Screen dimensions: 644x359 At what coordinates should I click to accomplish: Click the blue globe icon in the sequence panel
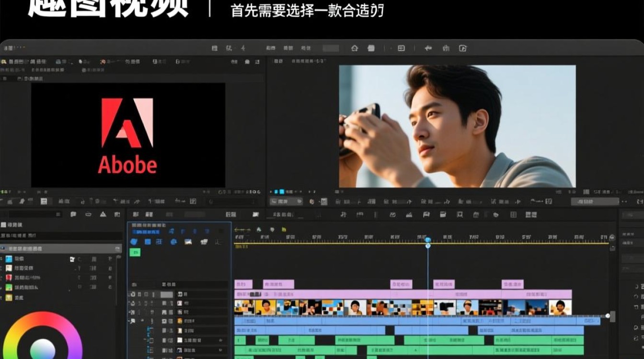173,242
